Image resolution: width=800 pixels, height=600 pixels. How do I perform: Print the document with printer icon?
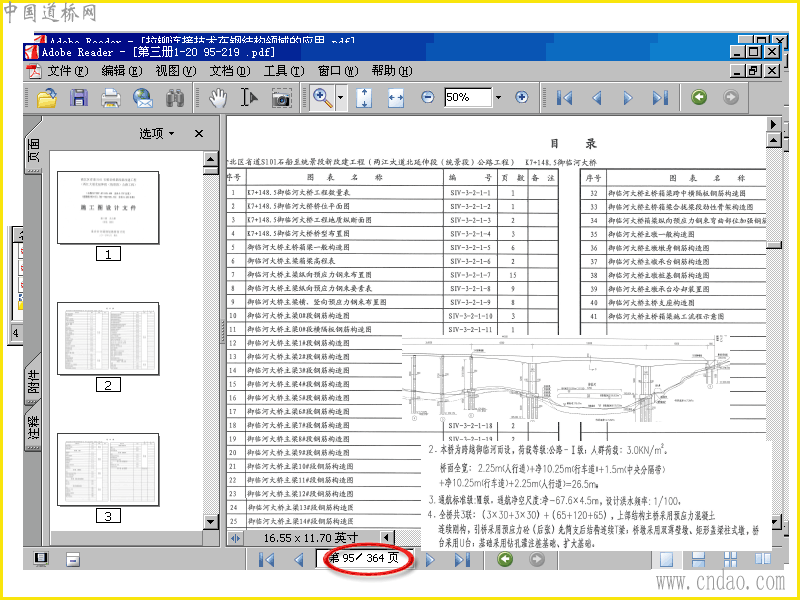tap(111, 97)
